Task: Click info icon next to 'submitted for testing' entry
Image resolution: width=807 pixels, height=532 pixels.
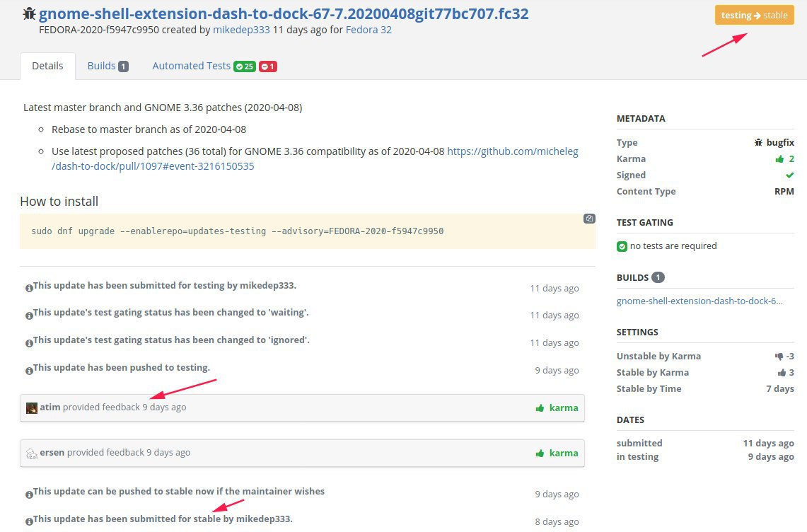Action: point(29,288)
